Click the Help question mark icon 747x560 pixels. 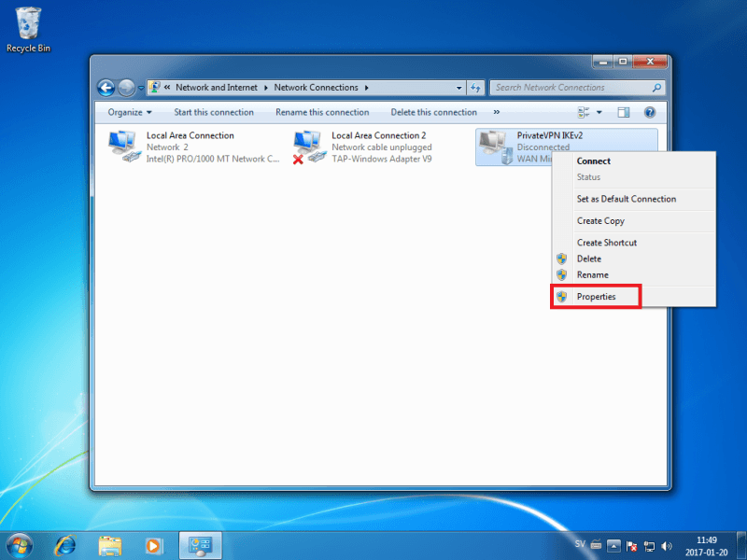coord(650,112)
